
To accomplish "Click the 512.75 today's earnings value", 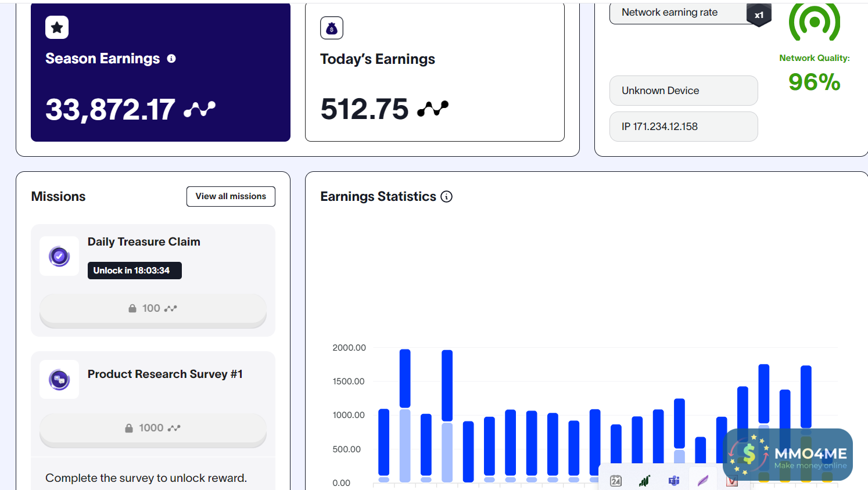I will coord(365,109).
